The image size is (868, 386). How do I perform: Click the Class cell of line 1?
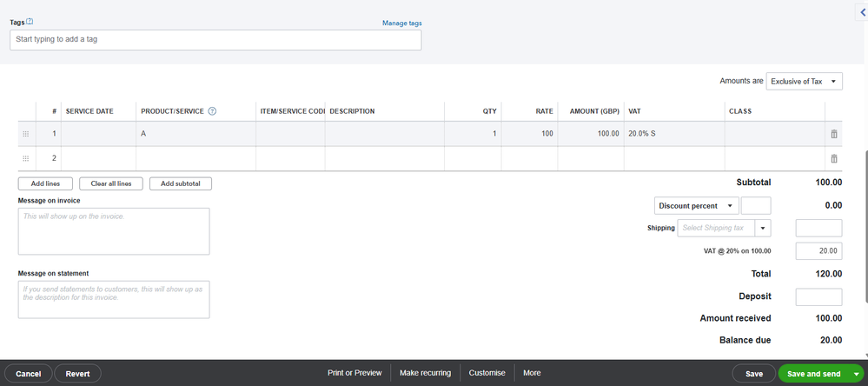(x=775, y=134)
